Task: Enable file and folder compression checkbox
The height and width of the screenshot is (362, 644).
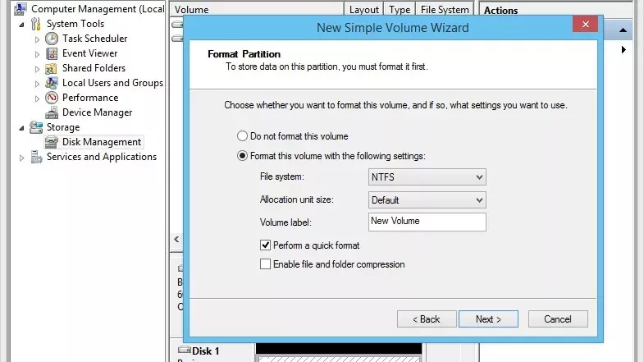Action: pyautogui.click(x=265, y=263)
